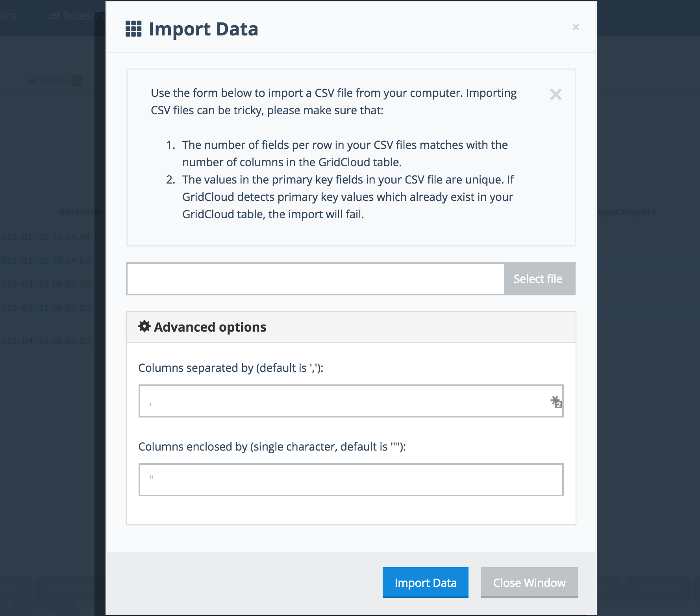Screen dimensions: 700x616
Task: Click the people icon next to Roles/Permissions
Action: (x=55, y=15)
